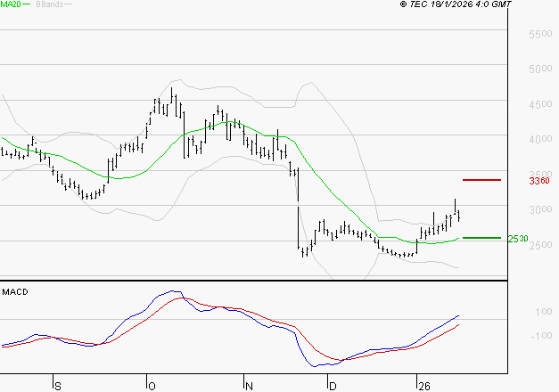Click the 2500 price axis label

(x=540, y=245)
